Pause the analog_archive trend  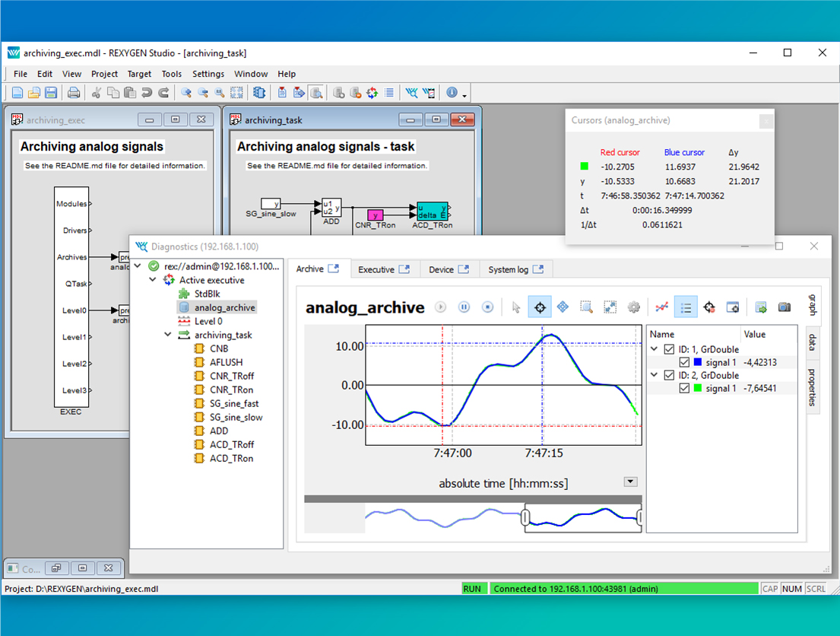464,307
